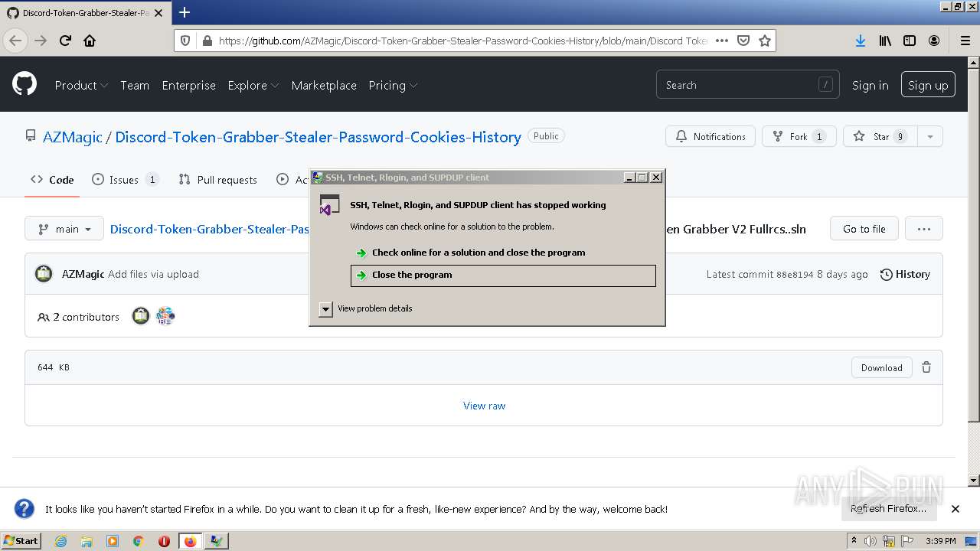This screenshot has width=980, height=551.
Task: Open Enterprise in GitHub header
Action: [188, 85]
